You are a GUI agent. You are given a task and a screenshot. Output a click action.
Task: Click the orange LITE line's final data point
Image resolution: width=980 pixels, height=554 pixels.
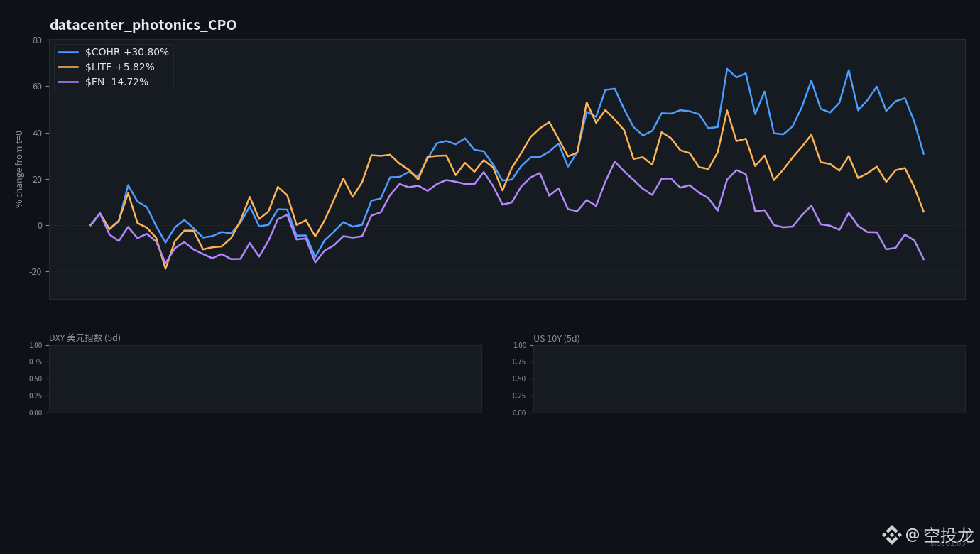click(x=923, y=212)
